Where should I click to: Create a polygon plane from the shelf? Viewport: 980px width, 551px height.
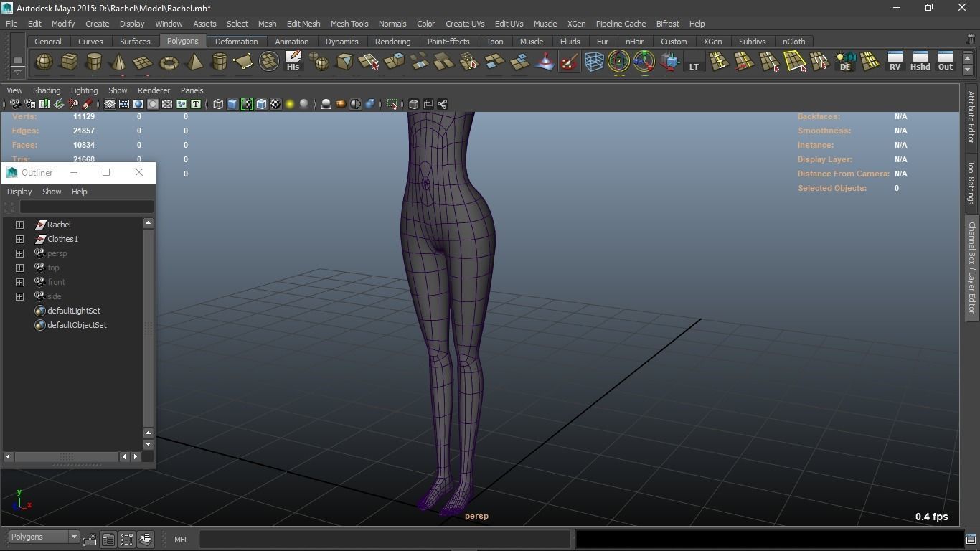[x=143, y=62]
